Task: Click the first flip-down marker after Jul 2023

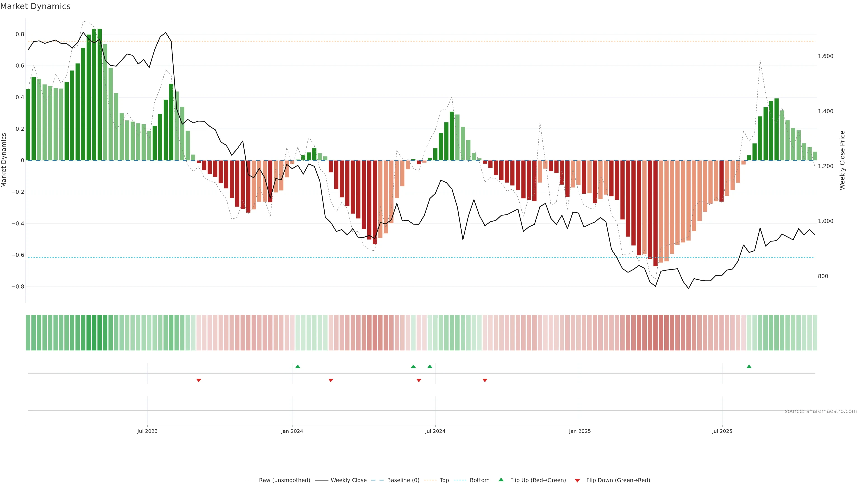Action: tap(199, 380)
